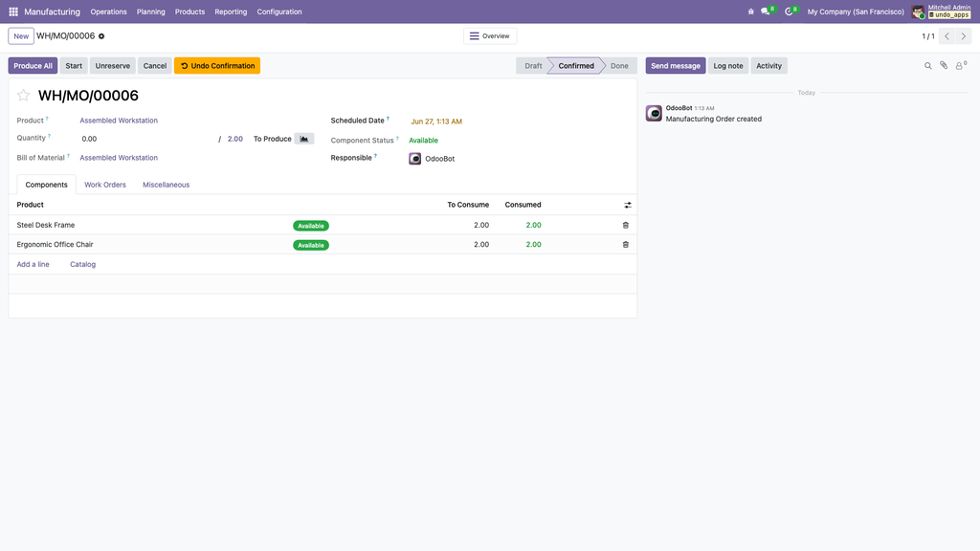Set status to Draft stage
Viewport: 980px width, 551px height.
click(x=533, y=66)
